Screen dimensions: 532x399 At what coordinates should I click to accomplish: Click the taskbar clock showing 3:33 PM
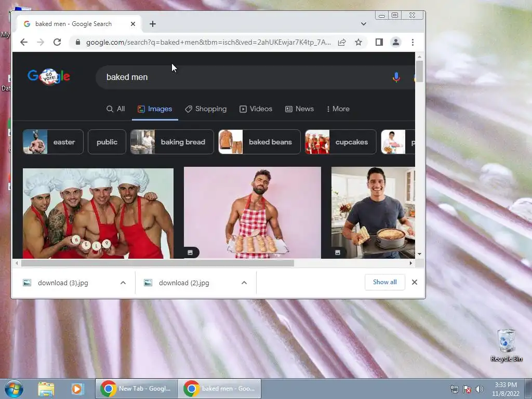(x=506, y=389)
